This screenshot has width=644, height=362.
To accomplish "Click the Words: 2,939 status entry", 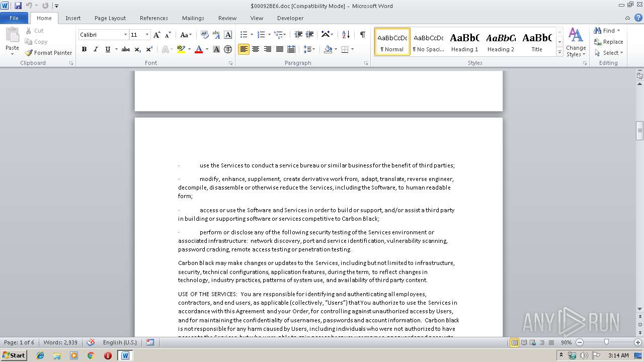I will point(60,342).
